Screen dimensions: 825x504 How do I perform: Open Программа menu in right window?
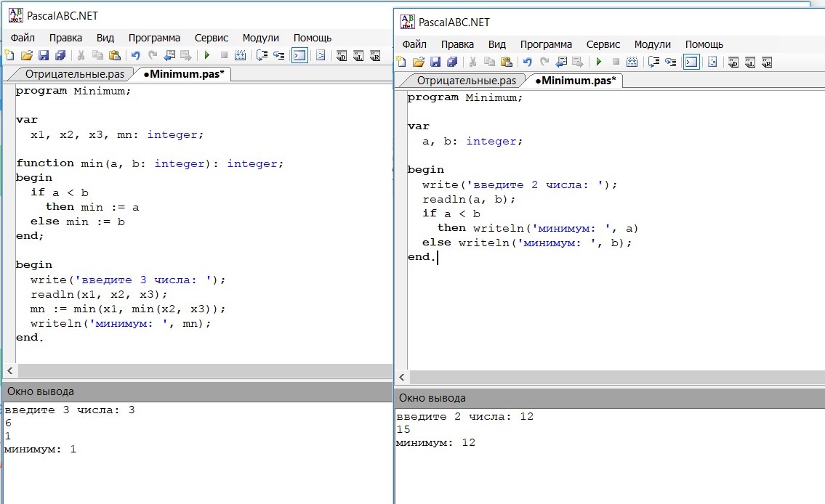point(546,45)
